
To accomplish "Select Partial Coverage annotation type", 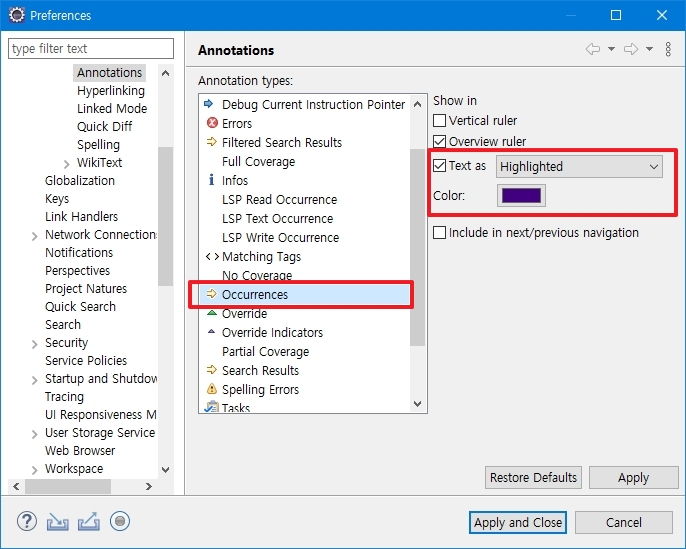I will 266,352.
